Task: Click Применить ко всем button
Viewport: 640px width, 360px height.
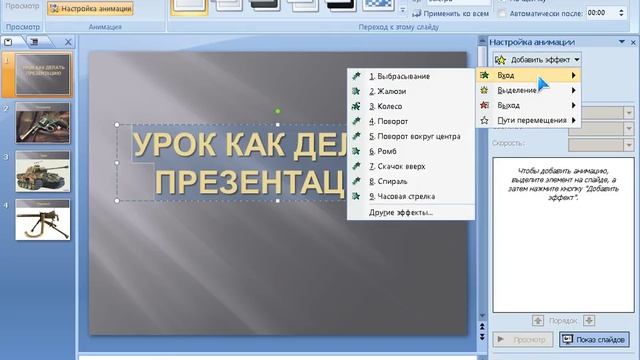Action: click(451, 13)
